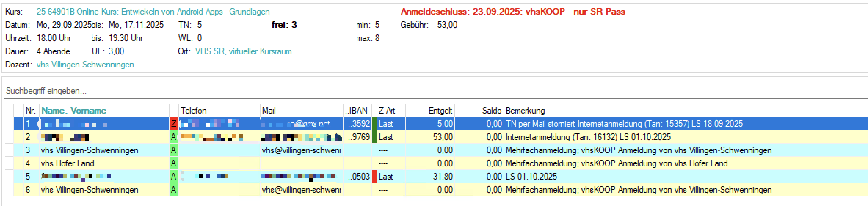Click the green A status badge for vhs Hofer Land
868x206 pixels.
[174, 163]
